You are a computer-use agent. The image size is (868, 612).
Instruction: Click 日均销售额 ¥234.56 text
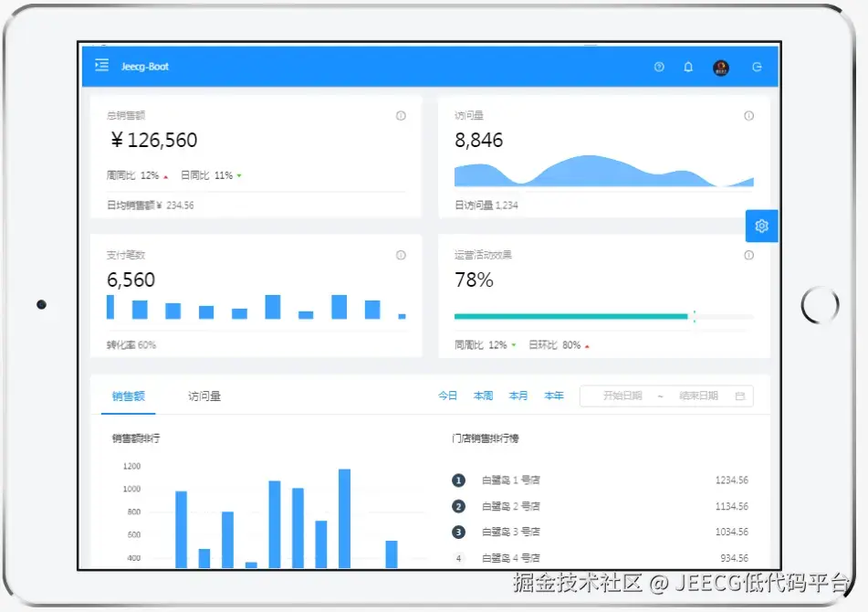pos(150,205)
